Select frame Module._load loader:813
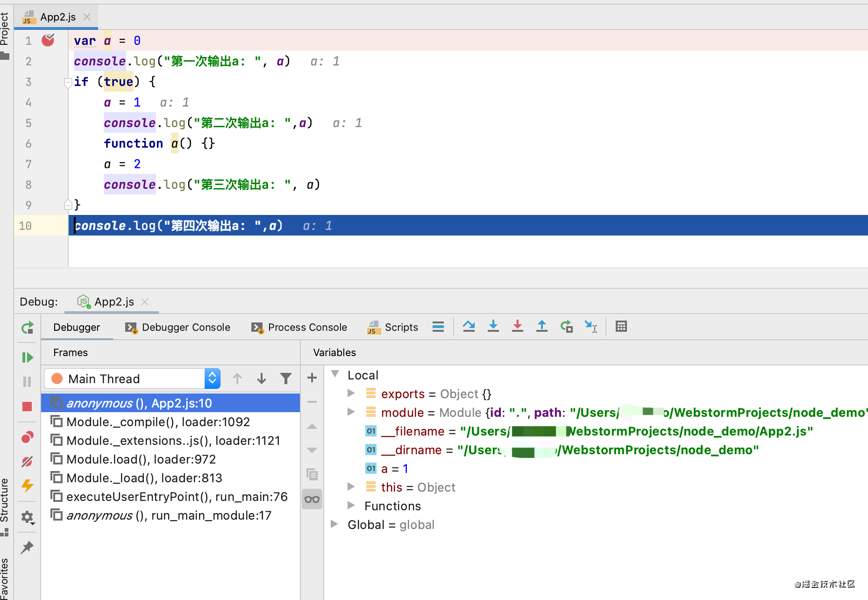Screen dimensions: 868x600 [171, 478]
